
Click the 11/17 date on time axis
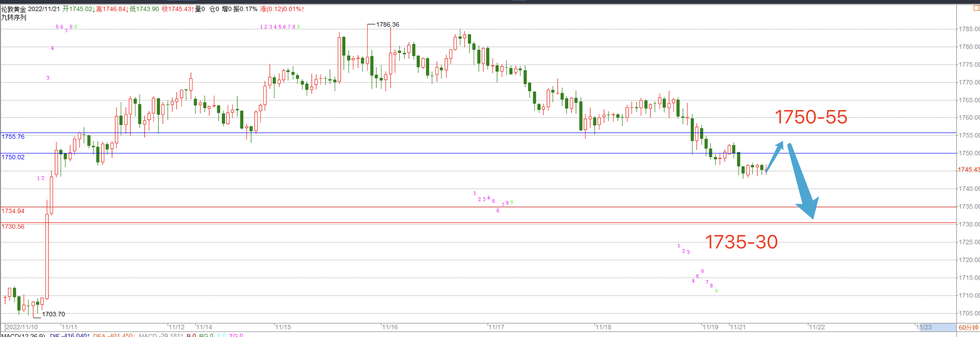496,327
